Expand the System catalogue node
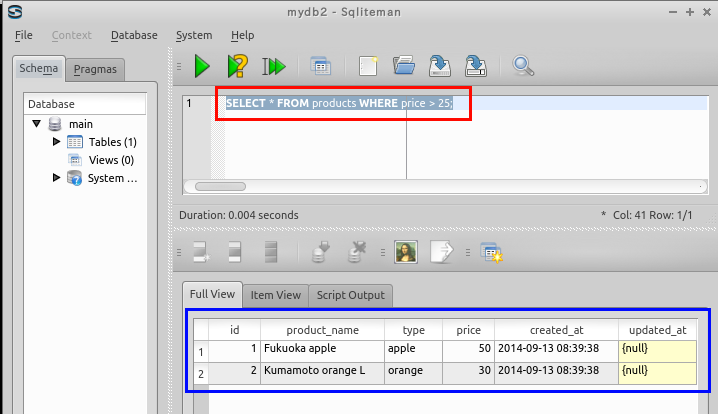The image size is (718, 414). 56,178
